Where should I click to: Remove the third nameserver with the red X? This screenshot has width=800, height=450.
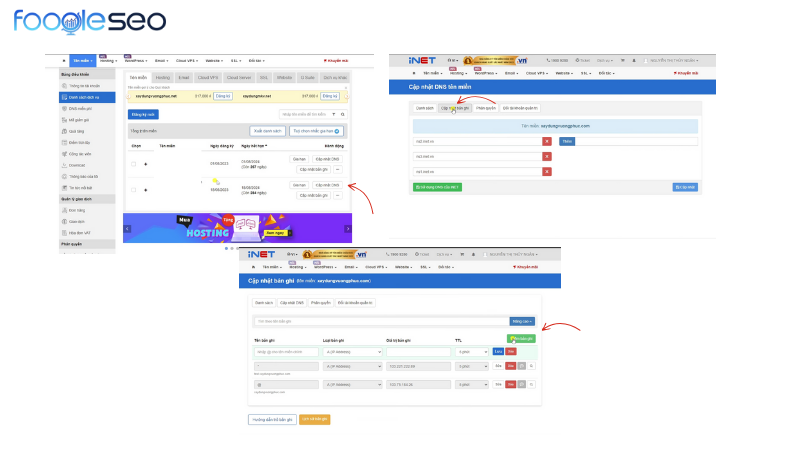[x=546, y=171]
